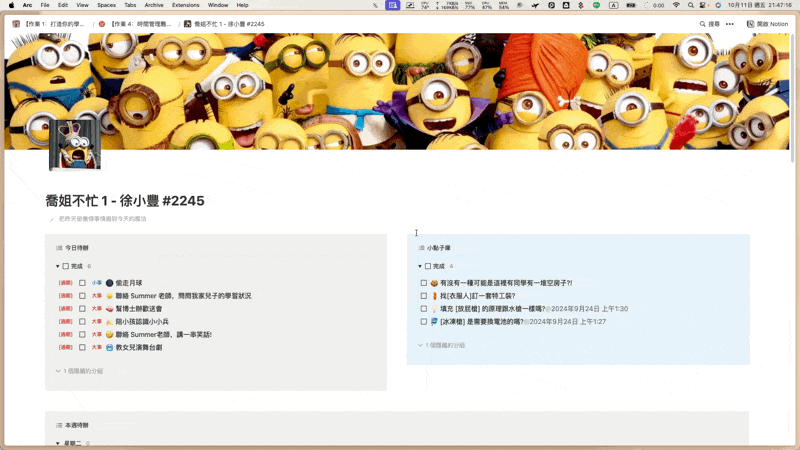
Task: Open the Arc application menu
Action: pyautogui.click(x=28, y=5)
